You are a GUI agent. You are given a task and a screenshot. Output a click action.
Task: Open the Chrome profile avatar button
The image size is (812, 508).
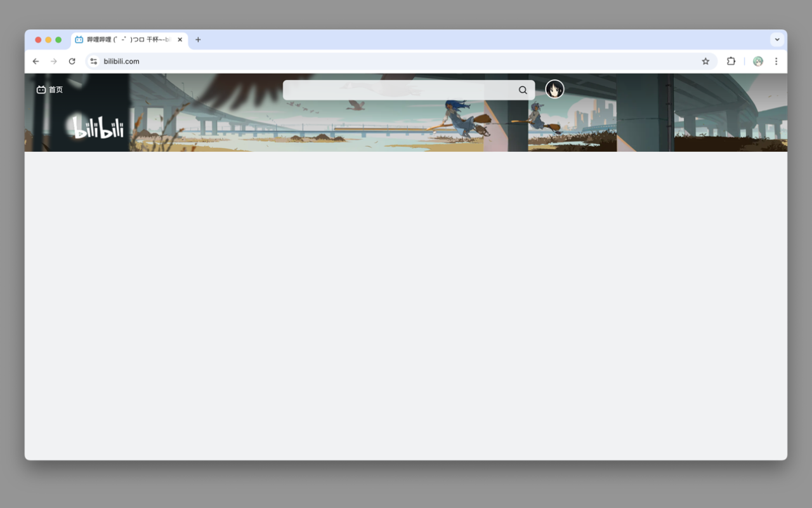click(757, 62)
